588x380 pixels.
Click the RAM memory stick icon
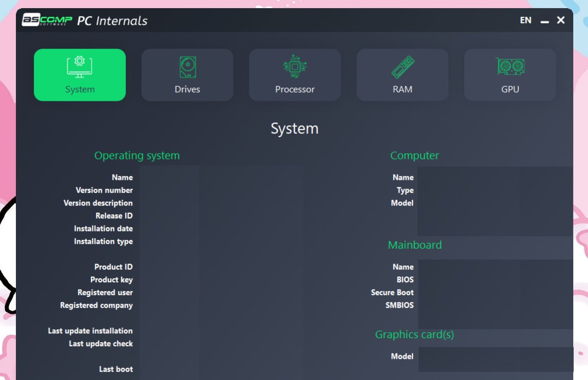pyautogui.click(x=402, y=67)
